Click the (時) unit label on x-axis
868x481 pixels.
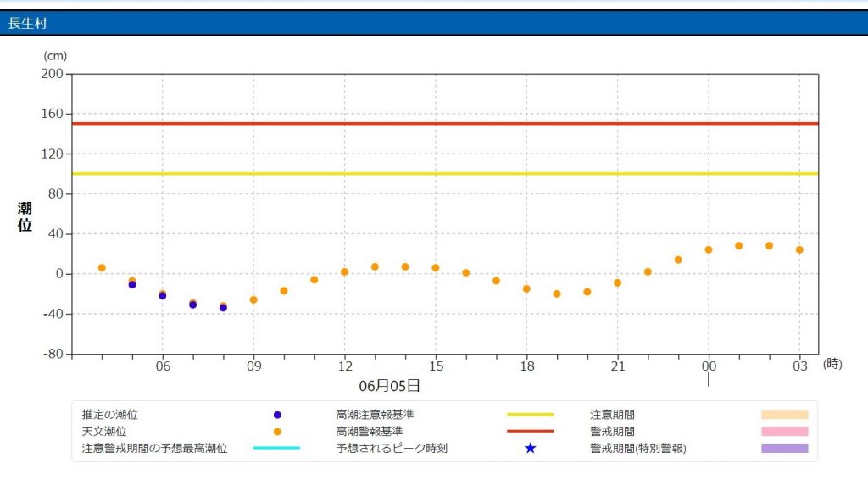click(x=832, y=364)
